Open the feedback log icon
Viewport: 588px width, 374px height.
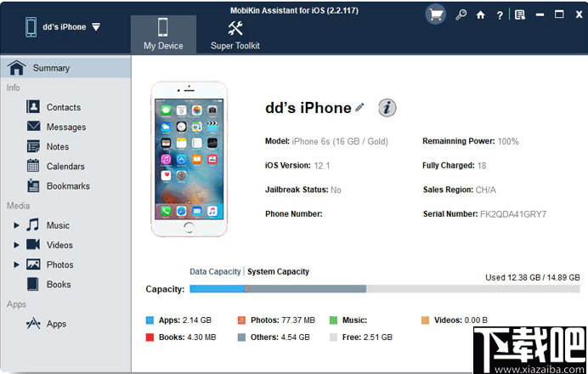click(520, 14)
